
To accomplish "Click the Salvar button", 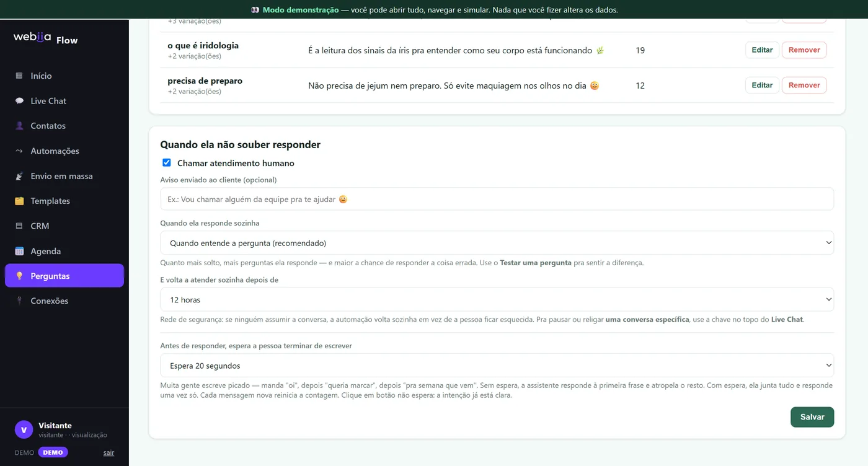I will point(812,417).
